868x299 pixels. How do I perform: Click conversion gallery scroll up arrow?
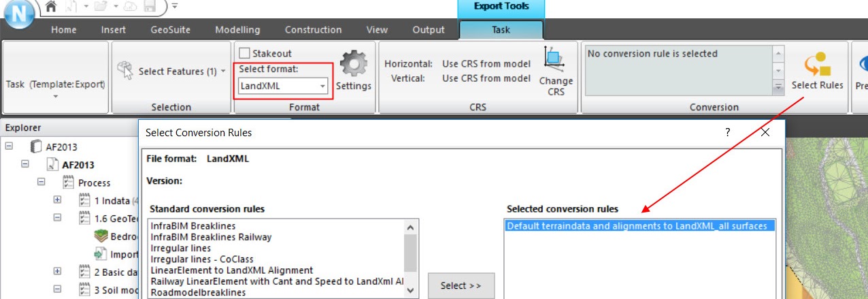(x=778, y=53)
